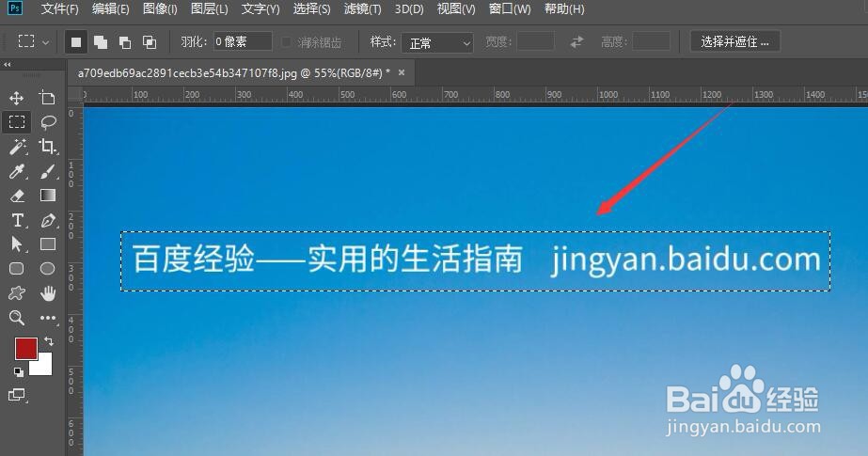868x456 pixels.
Task: Select the Eraser tool
Action: point(17,196)
